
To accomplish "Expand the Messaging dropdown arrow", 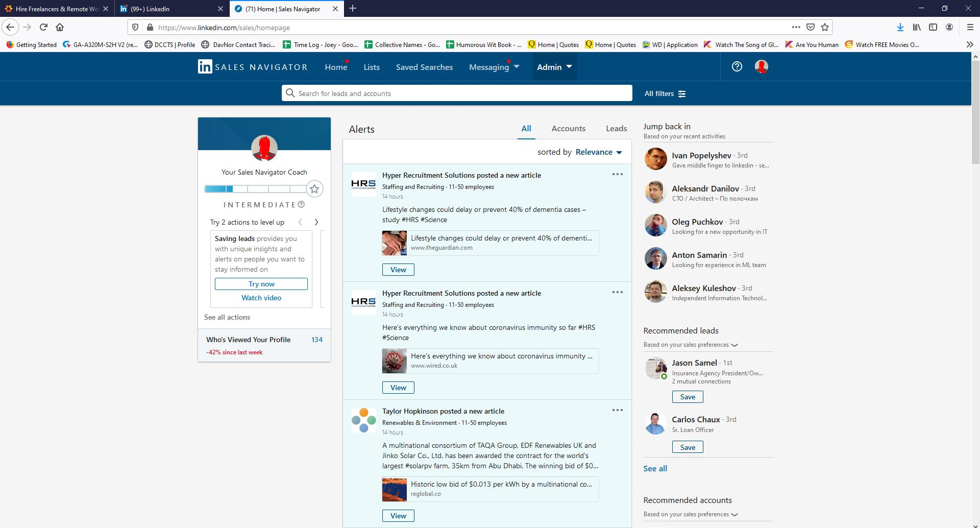I will point(516,67).
